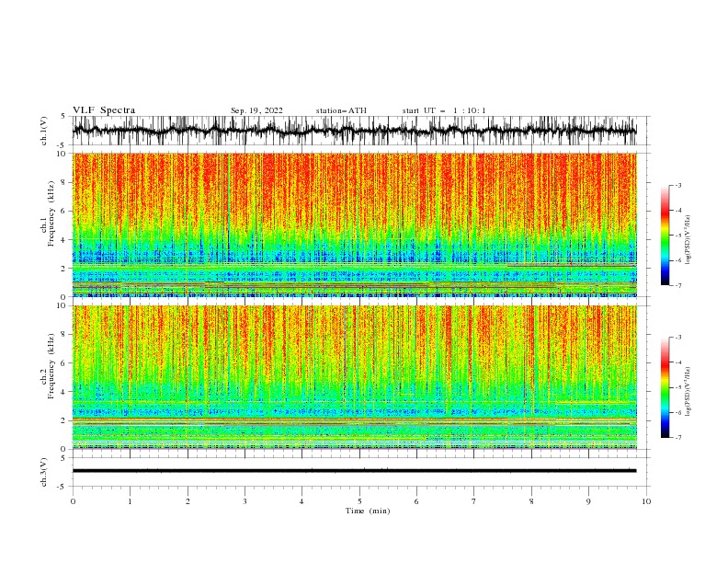728x563 pixels.
Task: Click the ch.2 spectrogram panel
Action: tap(354, 377)
